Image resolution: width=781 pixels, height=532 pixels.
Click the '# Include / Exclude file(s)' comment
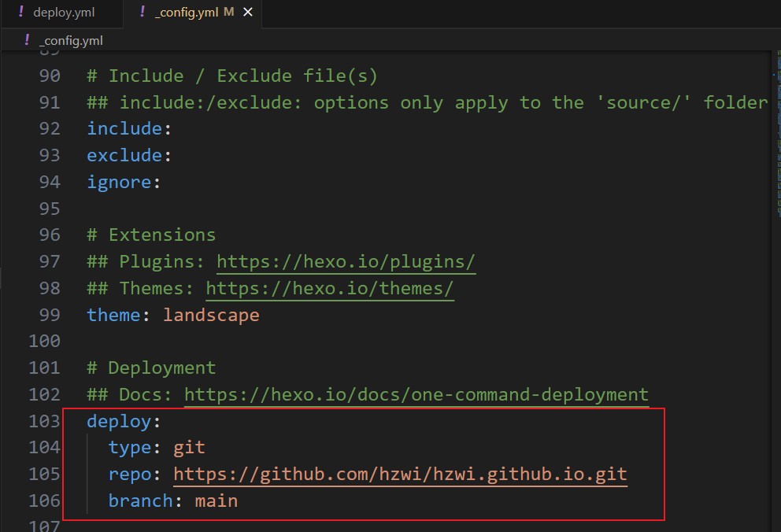tap(232, 76)
